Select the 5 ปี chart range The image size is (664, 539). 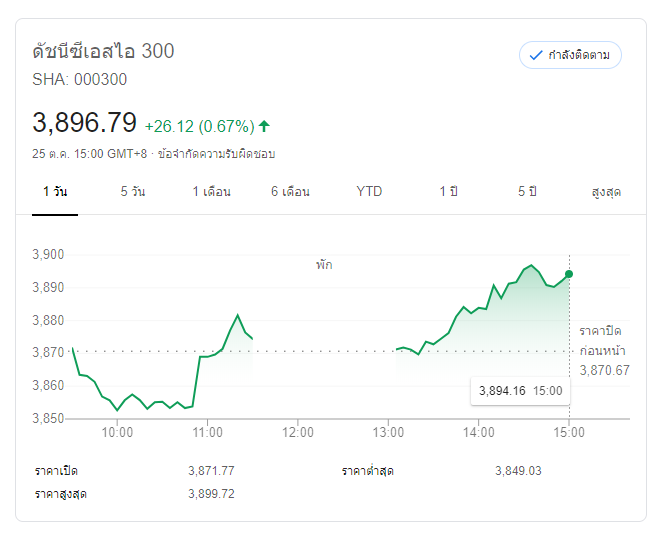coord(527,191)
